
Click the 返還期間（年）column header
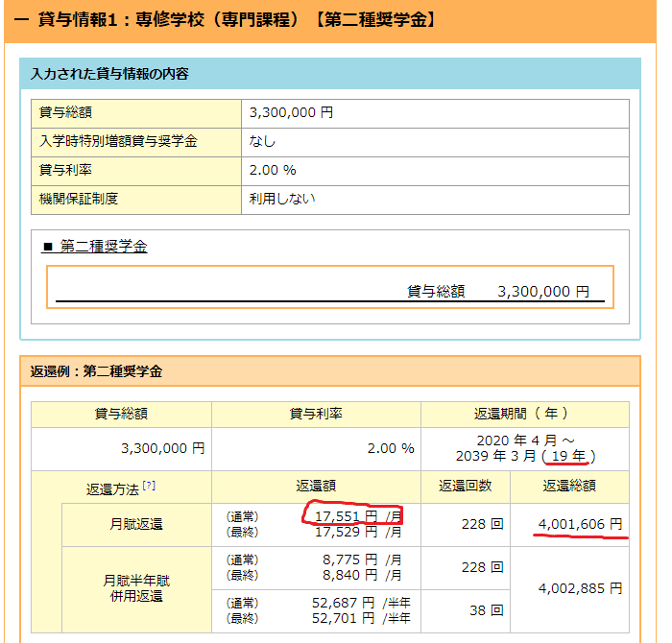[x=525, y=415]
